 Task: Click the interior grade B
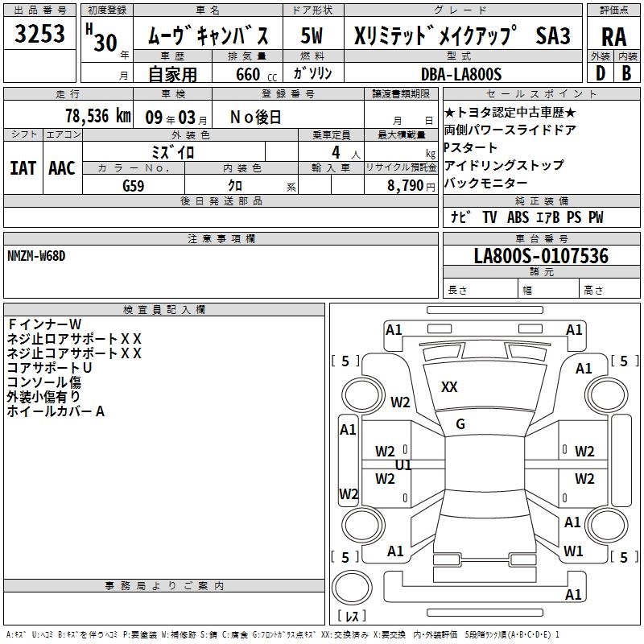point(627,73)
